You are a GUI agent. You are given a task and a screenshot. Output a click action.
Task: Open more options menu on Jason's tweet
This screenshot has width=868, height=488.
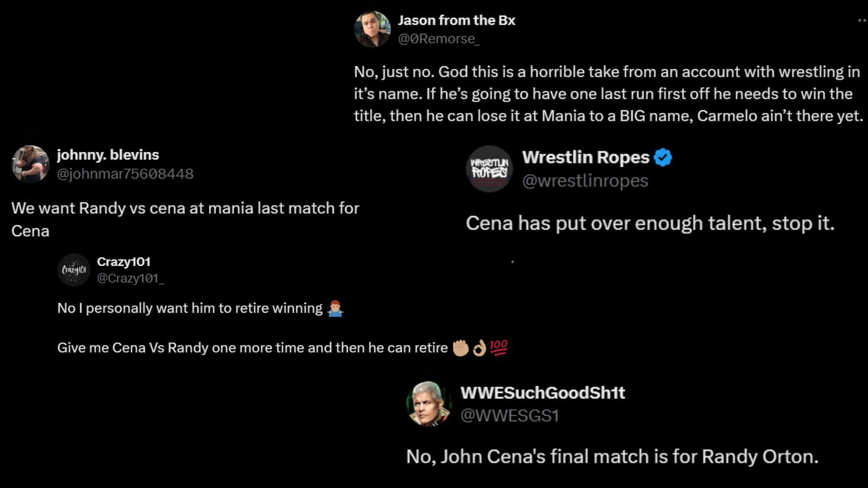(862, 20)
